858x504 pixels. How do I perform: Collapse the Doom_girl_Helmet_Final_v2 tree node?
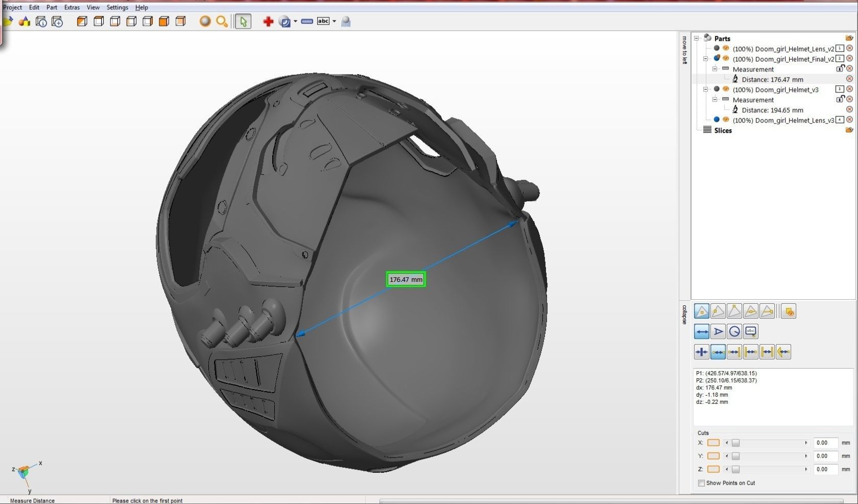pyautogui.click(x=705, y=59)
